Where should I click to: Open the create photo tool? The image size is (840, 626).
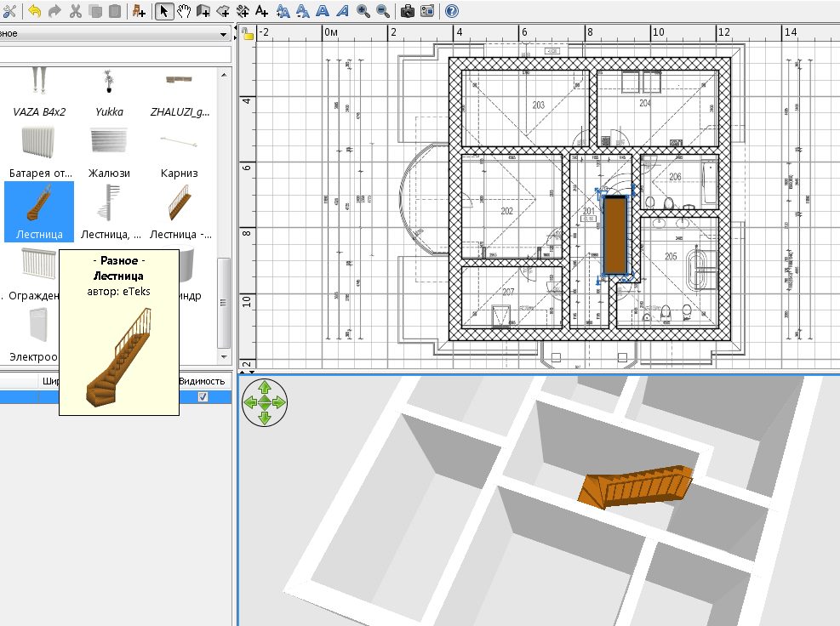[x=408, y=11]
